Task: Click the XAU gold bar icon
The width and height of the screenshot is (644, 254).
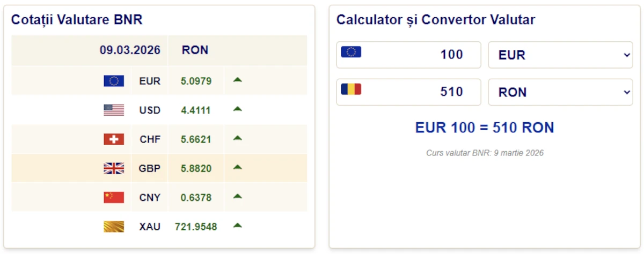Action: (114, 227)
